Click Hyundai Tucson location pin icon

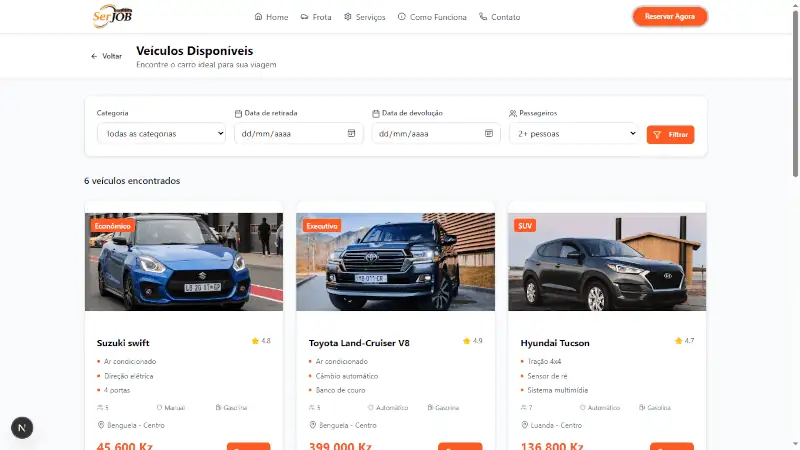tap(524, 425)
